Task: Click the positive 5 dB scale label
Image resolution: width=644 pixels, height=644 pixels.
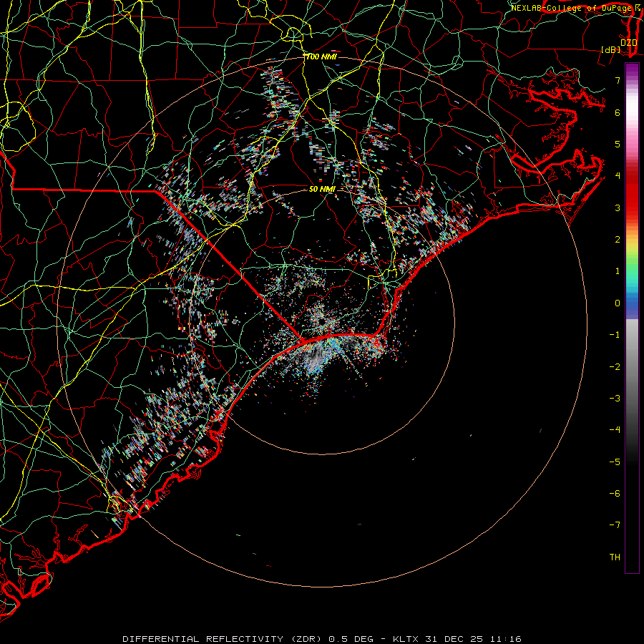Action: pos(618,144)
